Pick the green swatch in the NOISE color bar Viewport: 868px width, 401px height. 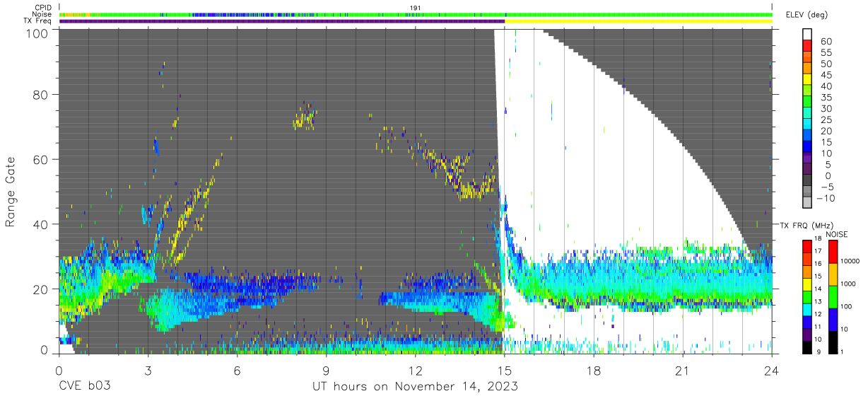[832, 296]
